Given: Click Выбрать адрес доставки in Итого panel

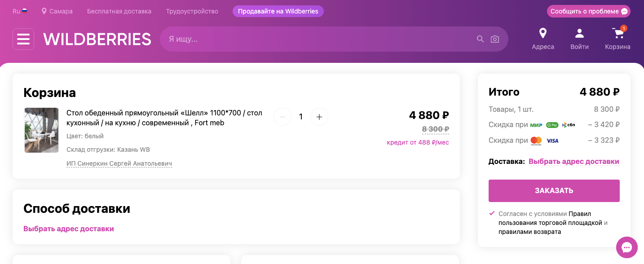Looking at the screenshot, I should coord(574,161).
